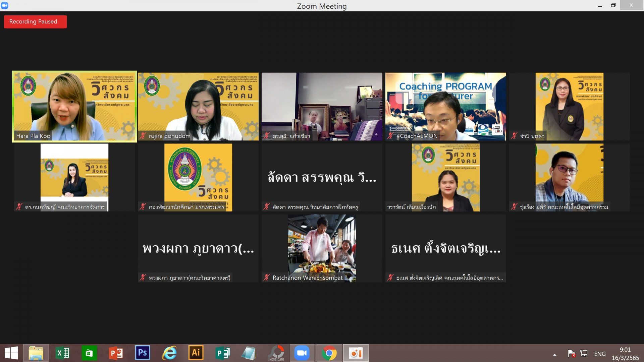Open Adobe Illustrator taskbar icon
This screenshot has height=362, width=644.
pyautogui.click(x=196, y=353)
